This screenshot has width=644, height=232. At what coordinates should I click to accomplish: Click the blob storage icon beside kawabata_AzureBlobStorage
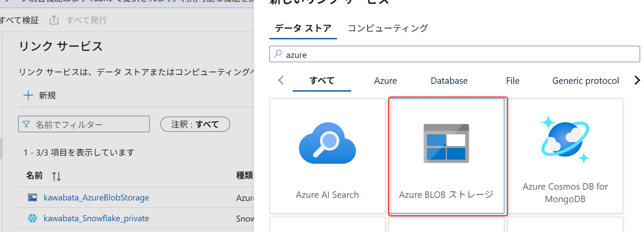tap(32, 198)
